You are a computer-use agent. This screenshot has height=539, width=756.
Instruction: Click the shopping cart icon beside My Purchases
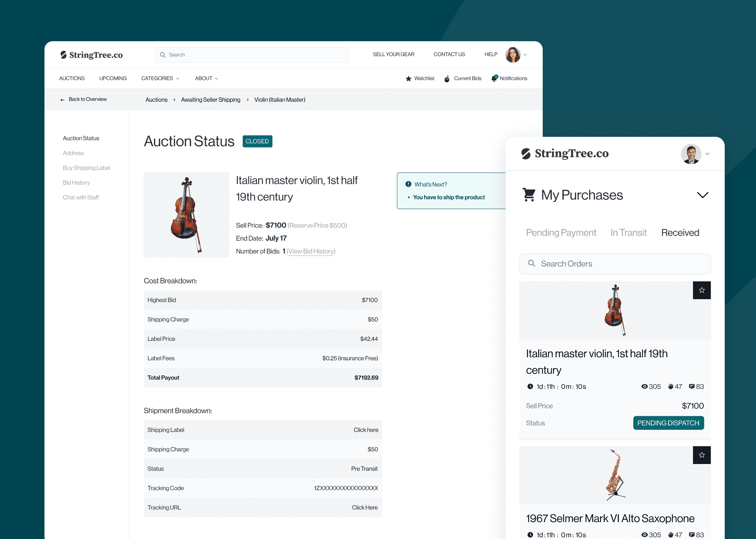529,195
